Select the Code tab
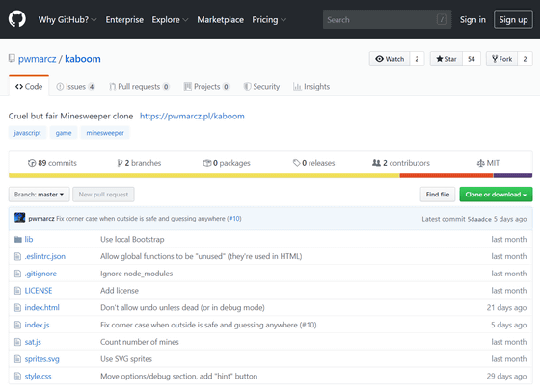This screenshot has width=540, height=392. pos(29,86)
